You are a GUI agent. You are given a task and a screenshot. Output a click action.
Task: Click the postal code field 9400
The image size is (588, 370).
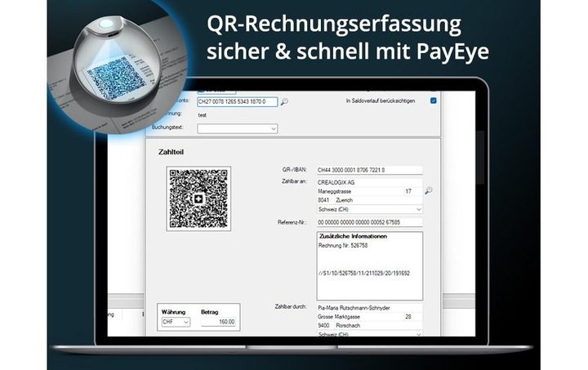325,325
